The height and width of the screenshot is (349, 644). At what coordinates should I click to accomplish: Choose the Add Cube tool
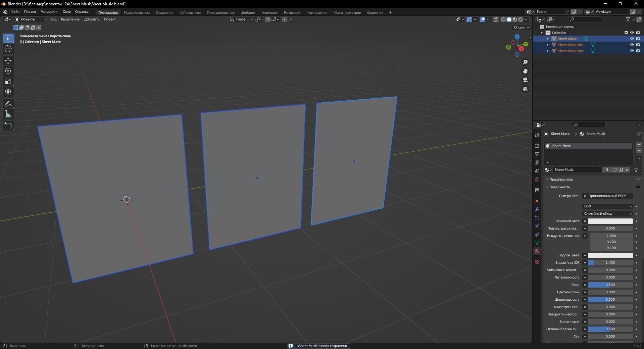click(8, 126)
